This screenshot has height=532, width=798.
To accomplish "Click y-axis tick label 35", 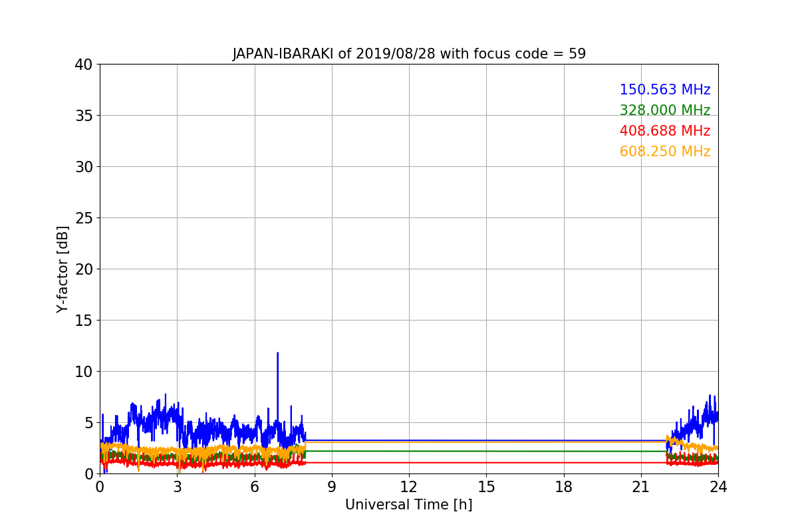I will click(x=83, y=116).
